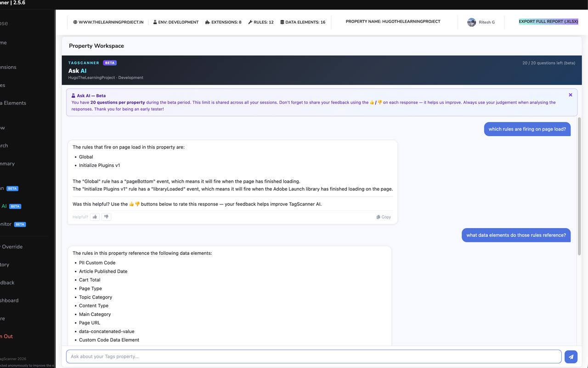This screenshot has width=588, height=368.
Task: Click the 'Page URL' list item
Action: pyautogui.click(x=90, y=323)
